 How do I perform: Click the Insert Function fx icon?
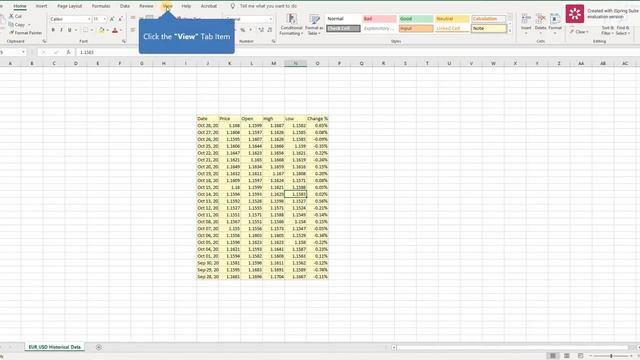click(68, 52)
